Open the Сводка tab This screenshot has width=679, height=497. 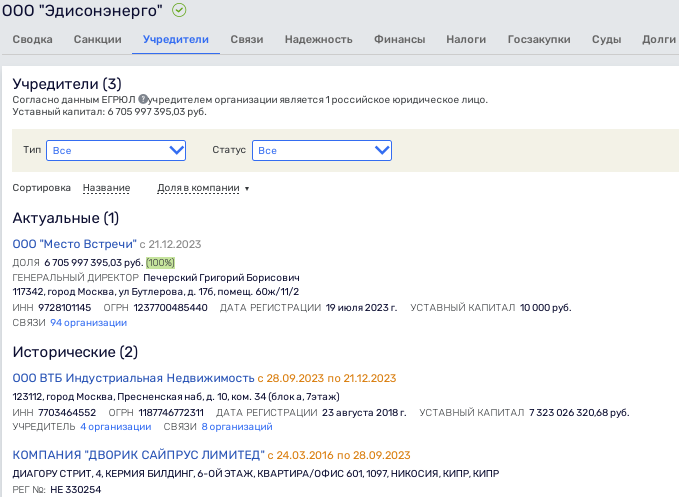pos(32,39)
